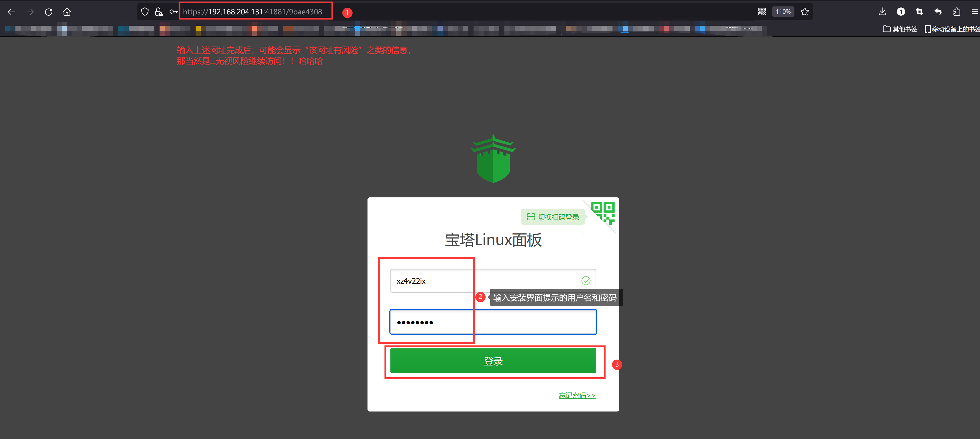Open the QR code icon in address bar

click(762, 12)
